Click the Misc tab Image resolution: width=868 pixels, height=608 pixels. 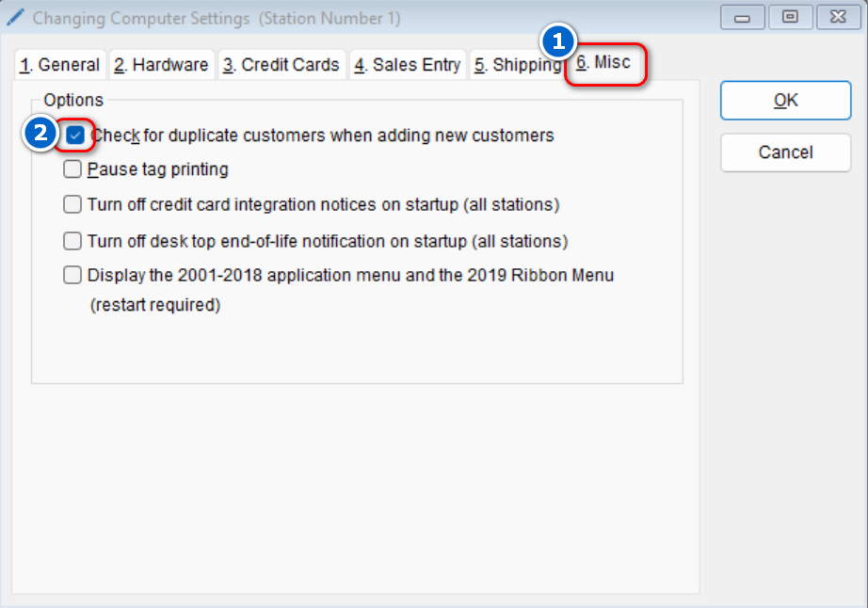pos(605,64)
